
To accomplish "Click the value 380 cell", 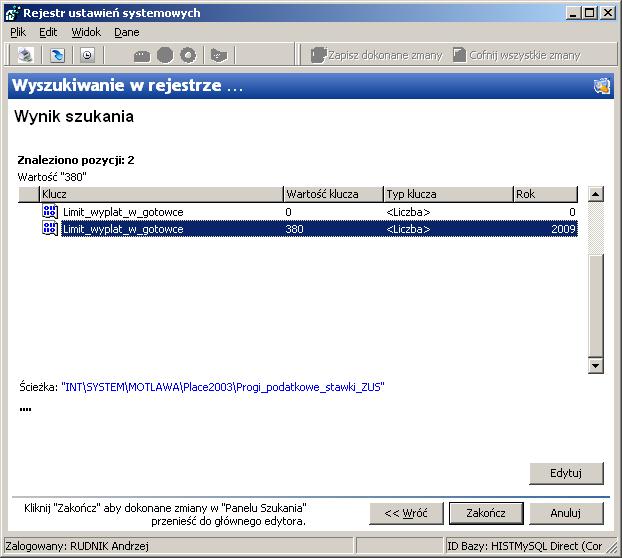I will tap(294, 229).
